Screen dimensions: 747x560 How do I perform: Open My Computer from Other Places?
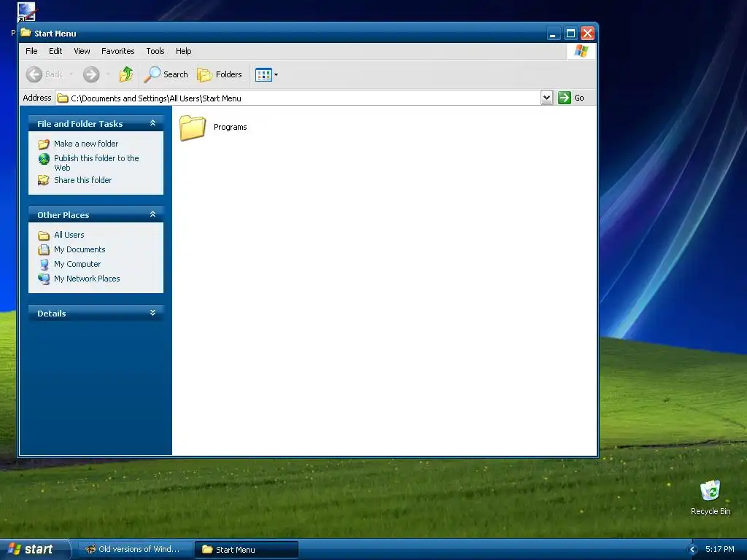(x=77, y=264)
